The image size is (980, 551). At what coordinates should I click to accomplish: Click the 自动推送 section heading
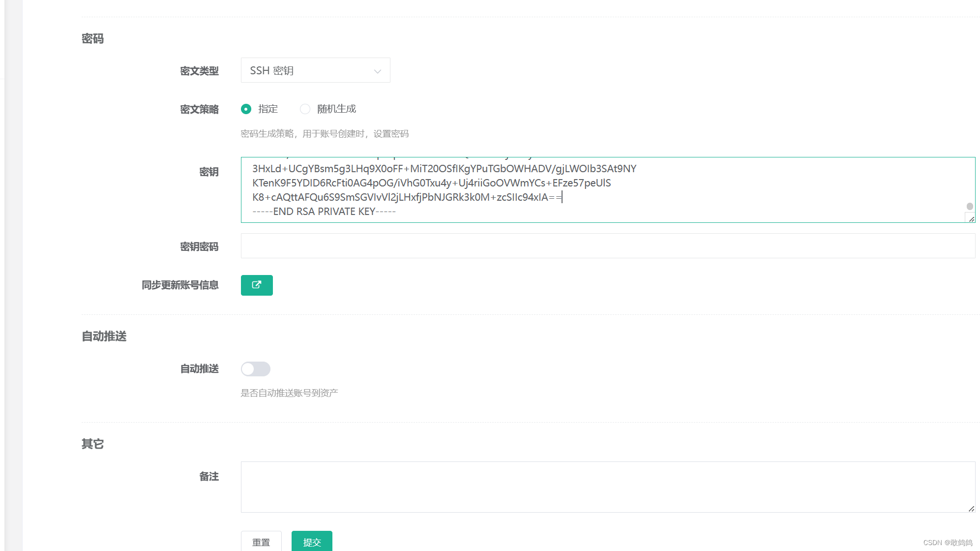pyautogui.click(x=104, y=336)
